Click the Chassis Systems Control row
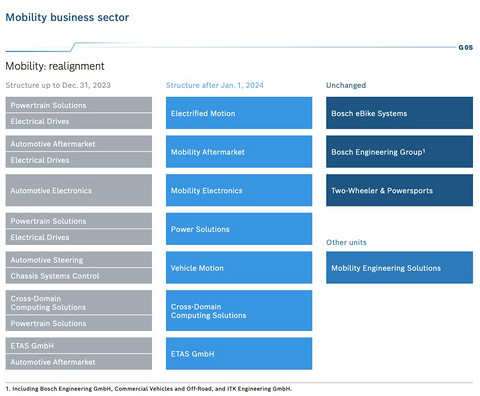The width and height of the screenshot is (480, 396). click(x=79, y=276)
